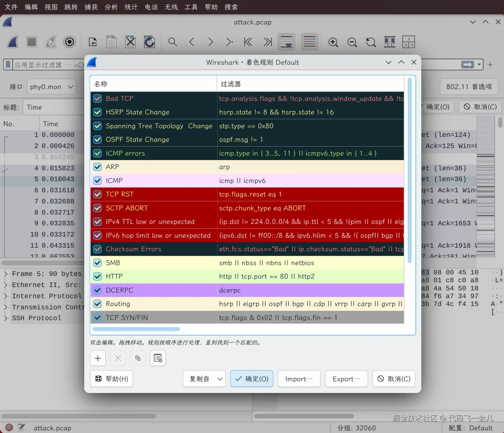Viewport: 504px width, 433px height.
Task: Go to a specified packet
Action: tap(229, 42)
